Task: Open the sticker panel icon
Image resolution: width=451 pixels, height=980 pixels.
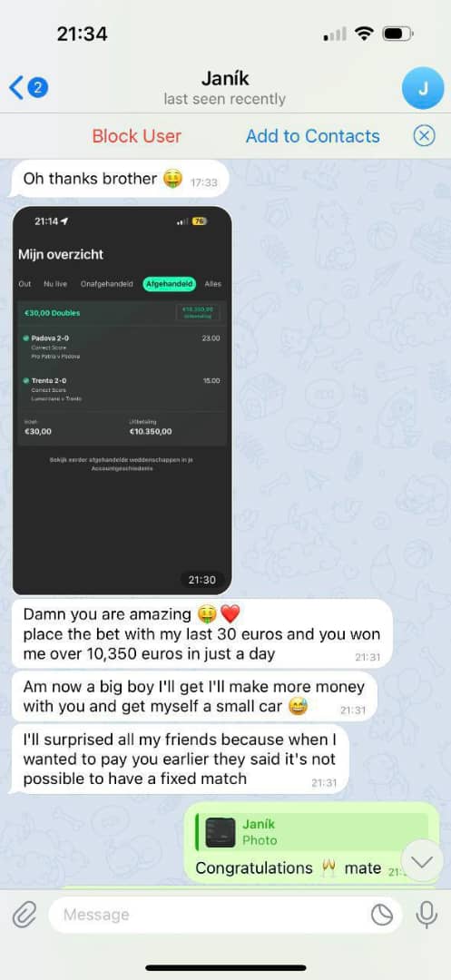Action: coord(382,915)
